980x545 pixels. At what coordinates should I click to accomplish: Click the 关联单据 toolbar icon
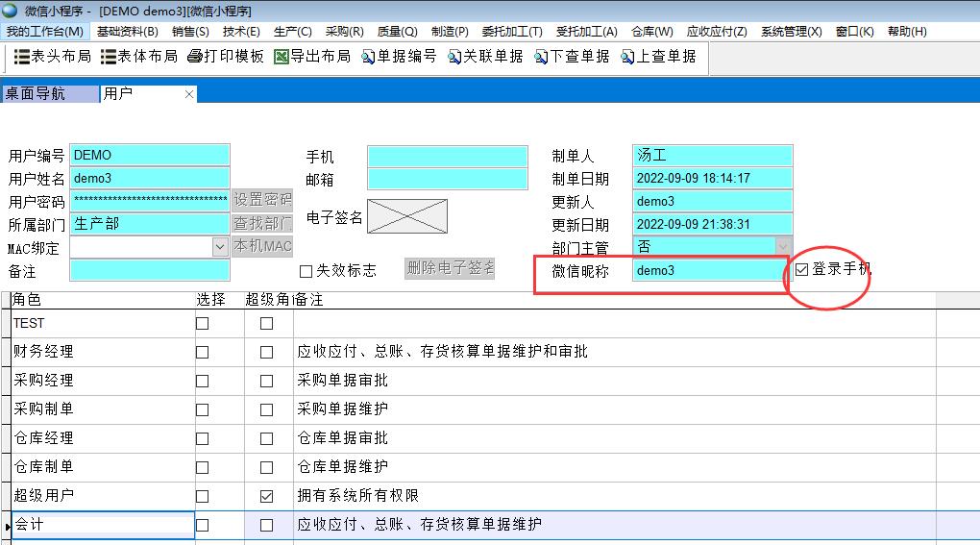point(454,57)
